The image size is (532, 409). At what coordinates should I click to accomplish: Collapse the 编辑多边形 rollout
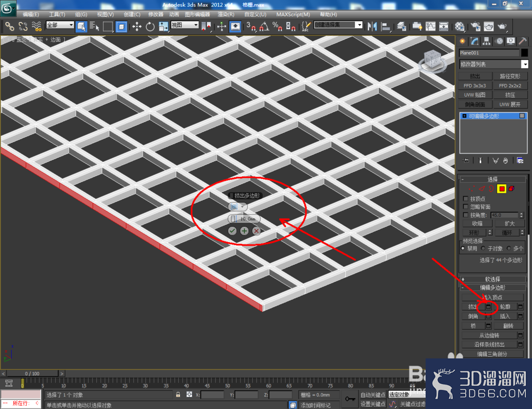click(x=493, y=288)
